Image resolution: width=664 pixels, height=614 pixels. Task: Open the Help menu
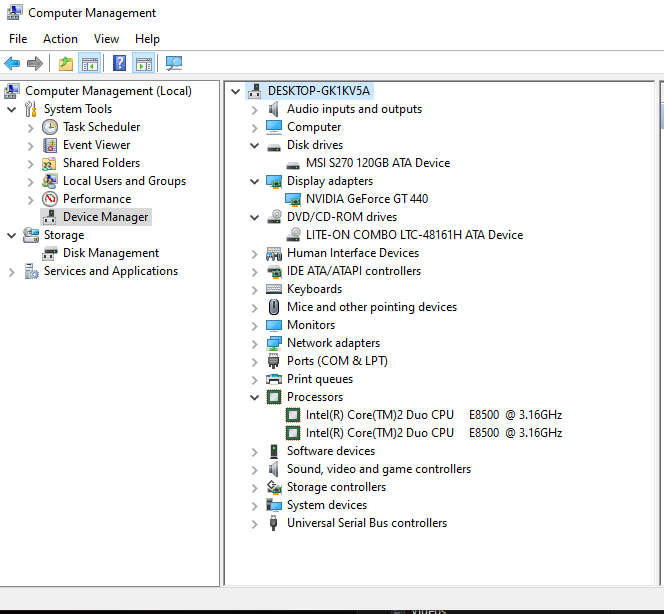[147, 39]
